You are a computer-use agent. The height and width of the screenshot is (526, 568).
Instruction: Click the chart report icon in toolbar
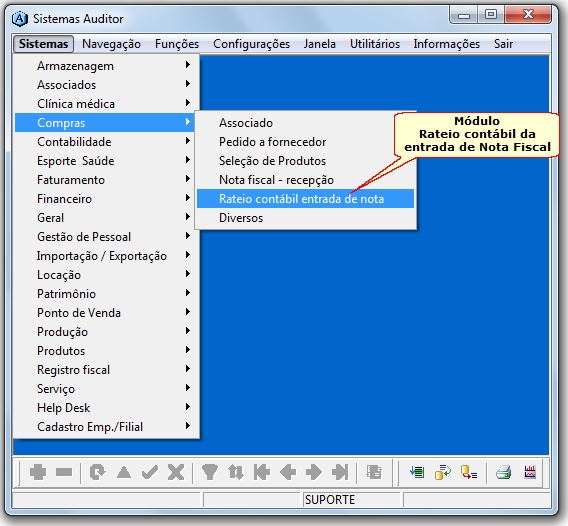click(x=530, y=472)
